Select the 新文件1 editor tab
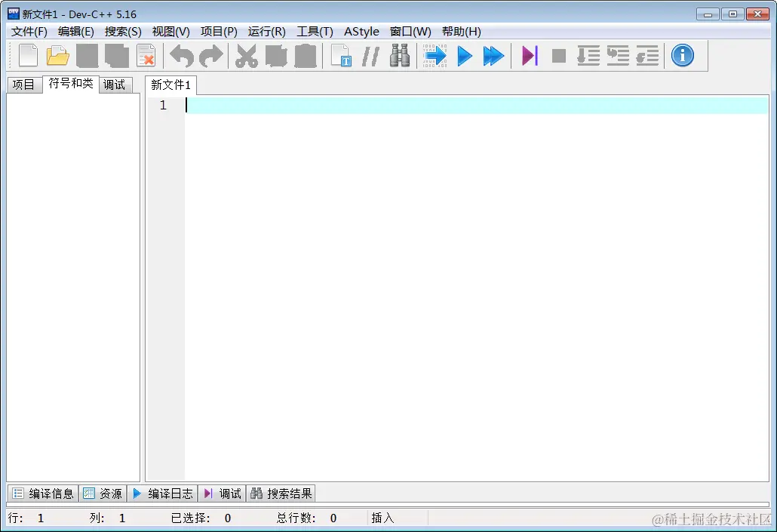Image resolution: width=777 pixels, height=532 pixels. click(x=170, y=85)
